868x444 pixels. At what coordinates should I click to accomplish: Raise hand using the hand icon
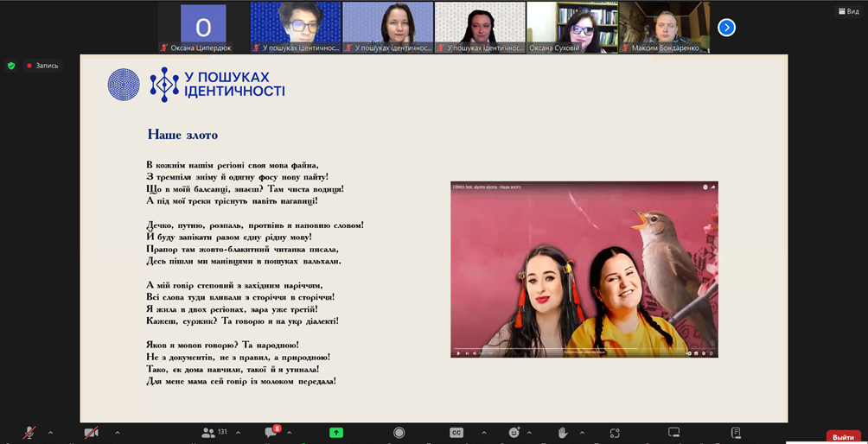[x=562, y=433]
